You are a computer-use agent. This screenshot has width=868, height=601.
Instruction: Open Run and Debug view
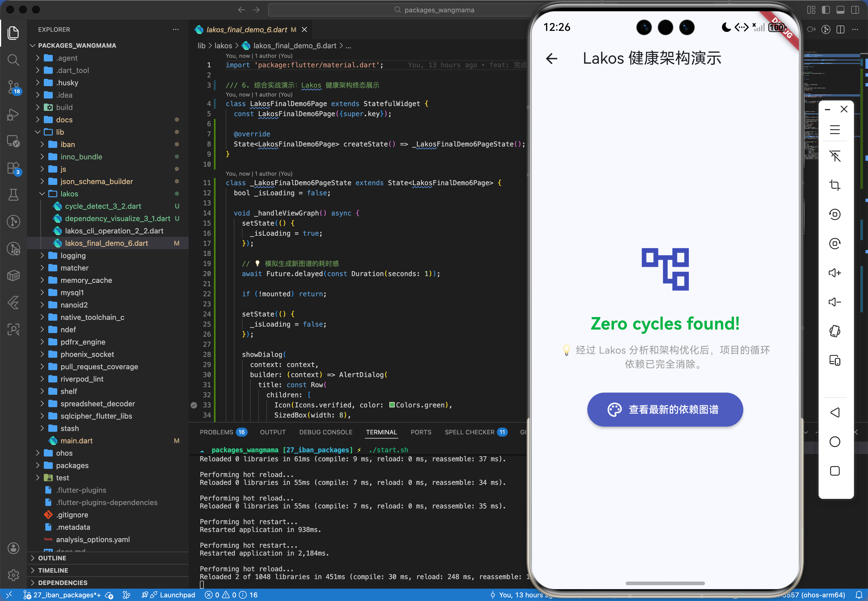13,114
